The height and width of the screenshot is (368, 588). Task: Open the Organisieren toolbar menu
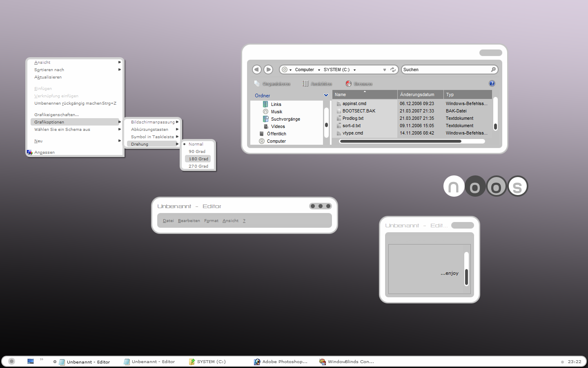[x=272, y=83]
